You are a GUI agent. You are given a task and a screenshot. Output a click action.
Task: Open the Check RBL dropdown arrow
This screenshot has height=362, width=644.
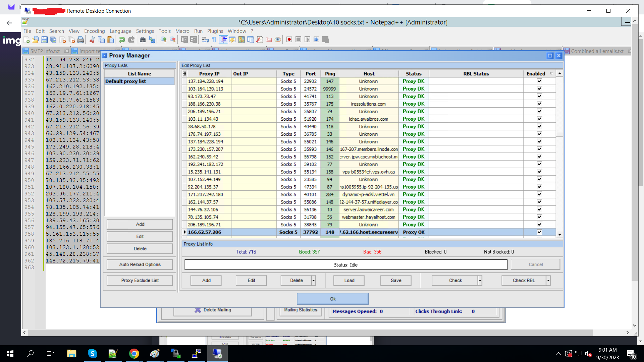pyautogui.click(x=548, y=281)
